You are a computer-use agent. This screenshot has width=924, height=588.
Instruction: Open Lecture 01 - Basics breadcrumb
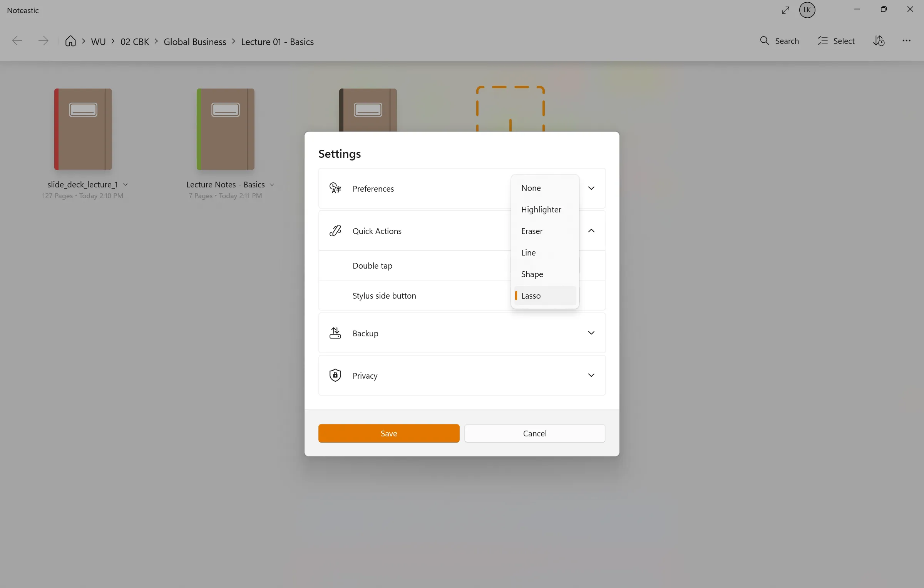tap(277, 42)
